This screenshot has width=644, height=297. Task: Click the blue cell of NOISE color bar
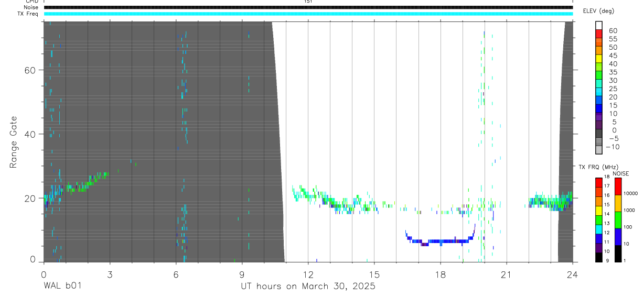(618, 236)
